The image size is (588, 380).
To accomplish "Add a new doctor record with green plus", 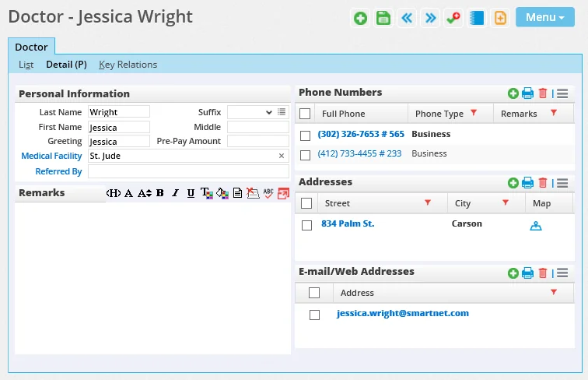I will click(360, 18).
